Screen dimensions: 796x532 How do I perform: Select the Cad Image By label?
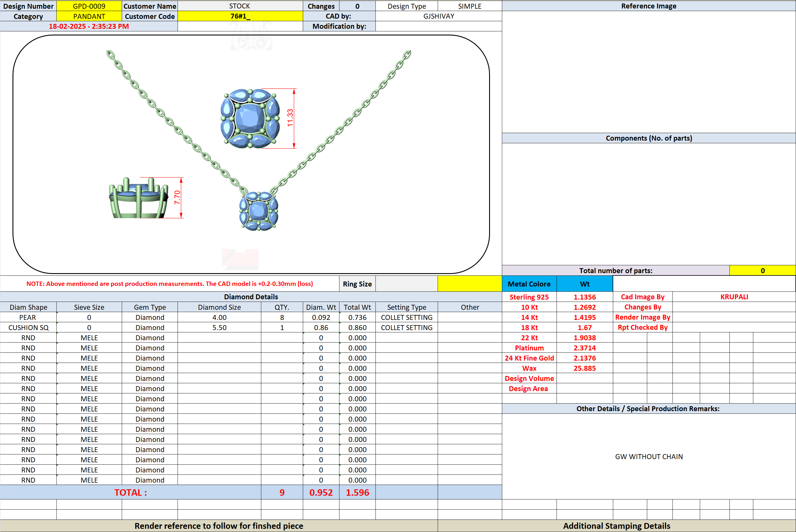(642, 297)
